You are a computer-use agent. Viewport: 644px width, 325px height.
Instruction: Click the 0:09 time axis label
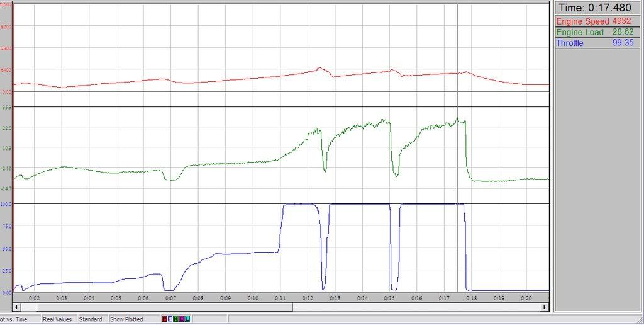226,298
